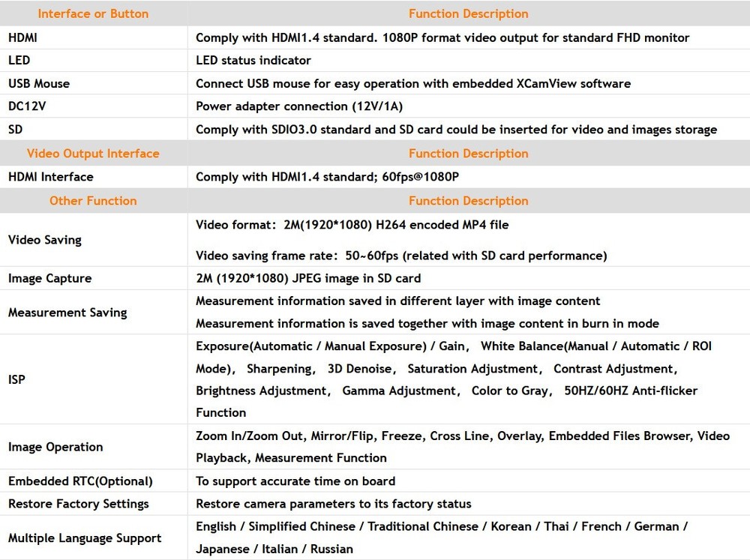750x560 pixels.
Task: Click 'Video saving frame rate' line
Action: (x=401, y=256)
